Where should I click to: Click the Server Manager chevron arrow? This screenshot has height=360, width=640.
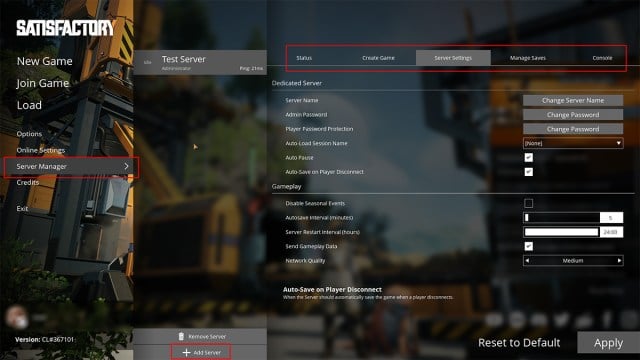point(126,167)
